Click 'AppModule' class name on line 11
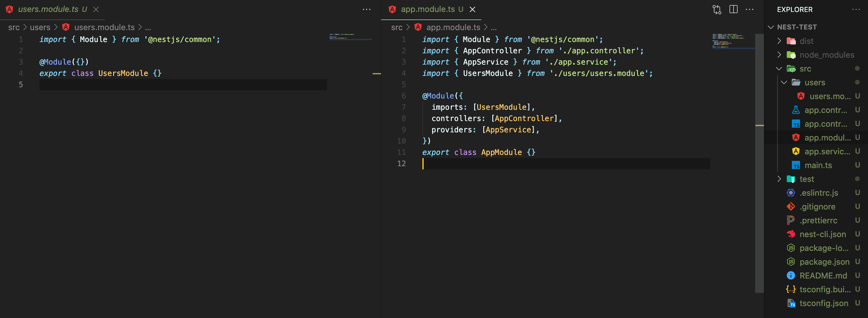This screenshot has height=318, width=868. tap(501, 152)
